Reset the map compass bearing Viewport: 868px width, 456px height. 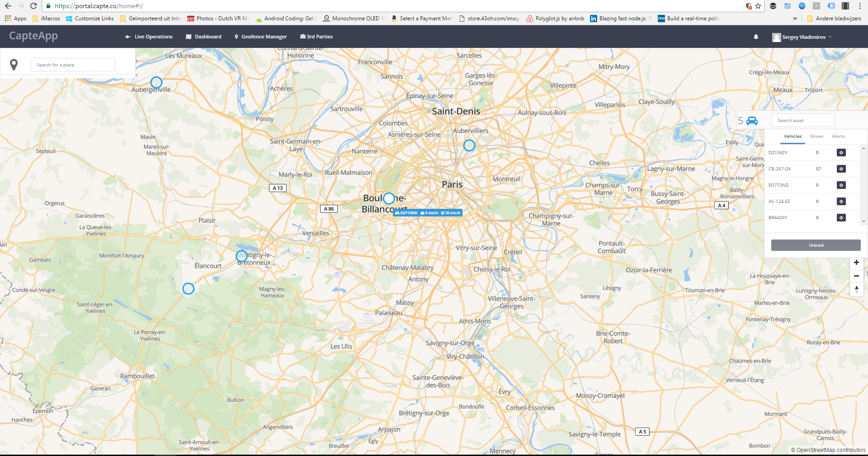coord(856,289)
